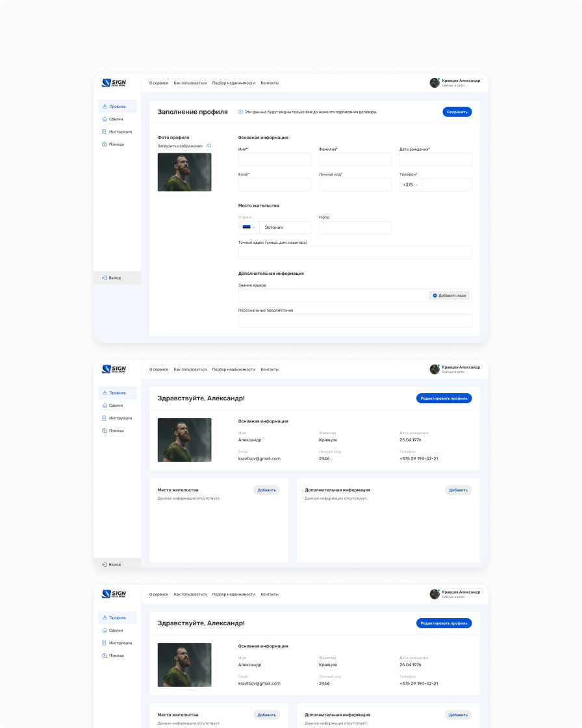Screen dimensions: 582x728
Task: Click the Персональные предпочтения input field
Action: point(355,321)
